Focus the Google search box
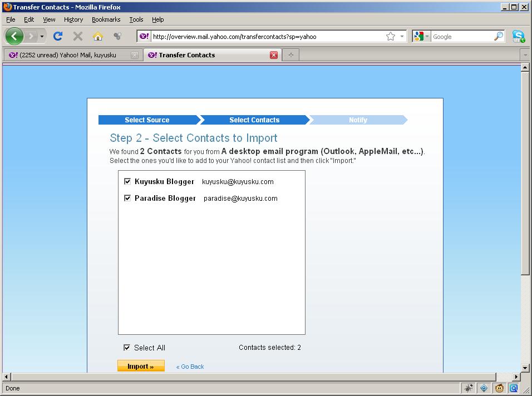 [x=462, y=37]
